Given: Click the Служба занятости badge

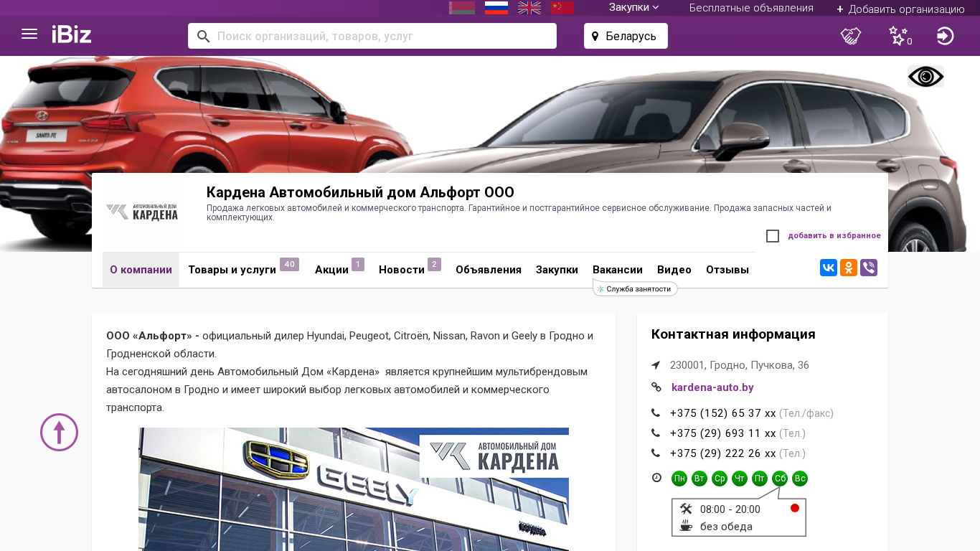Looking at the screenshot, I should click(x=635, y=289).
